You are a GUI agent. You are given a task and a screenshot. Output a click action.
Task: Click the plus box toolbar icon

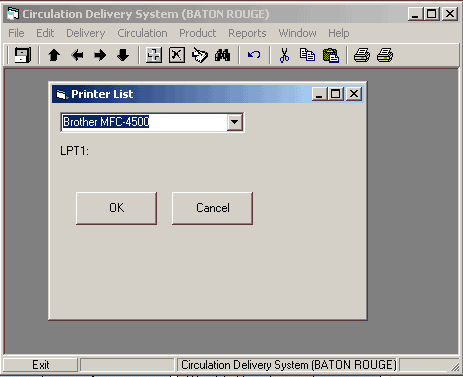[154, 55]
